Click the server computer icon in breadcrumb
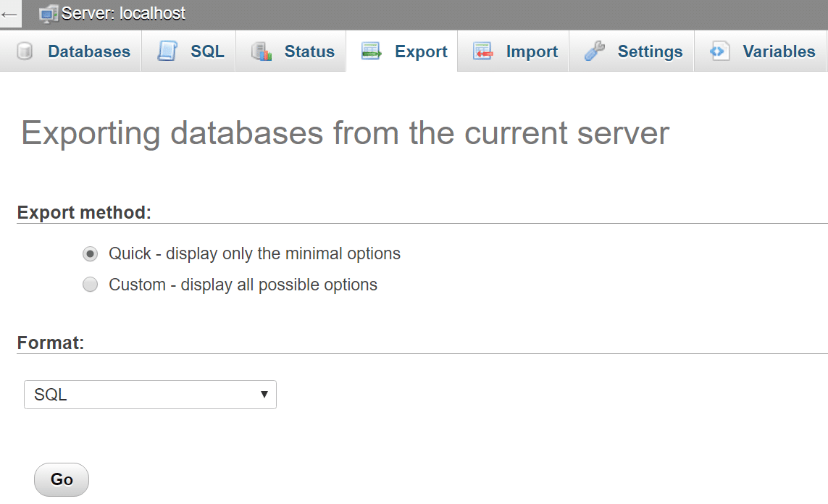Screen dimensions: 828x504 coord(49,13)
